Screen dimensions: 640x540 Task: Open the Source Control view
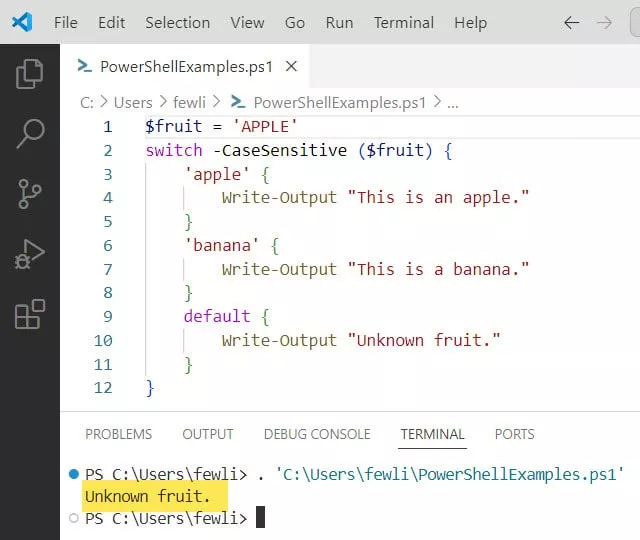[x=30, y=193]
